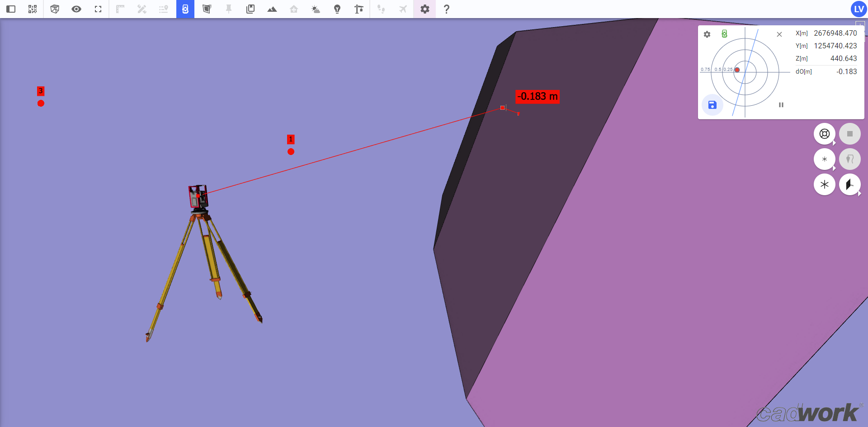Open the QR code scanner
The height and width of the screenshot is (427, 868).
coord(33,9)
